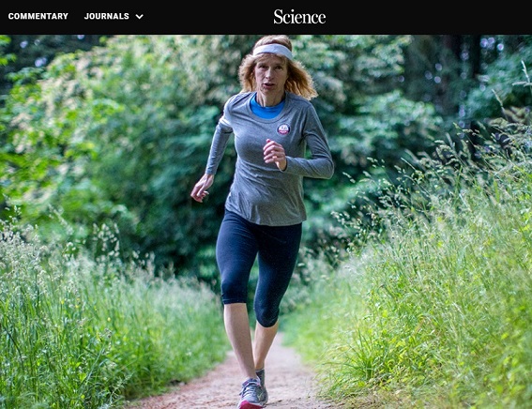Click the runner's lowered left-side hand
The width and height of the screenshot is (532, 409).
point(201,188)
